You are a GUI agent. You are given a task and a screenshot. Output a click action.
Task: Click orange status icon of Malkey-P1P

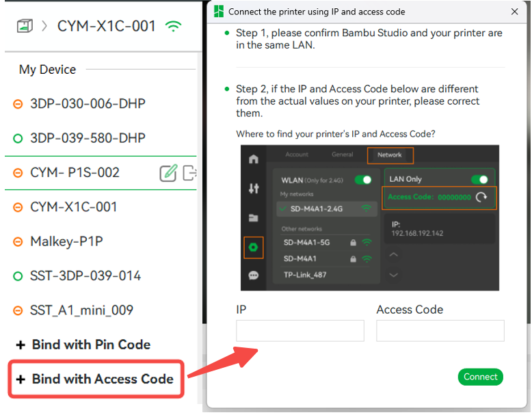tap(18, 242)
